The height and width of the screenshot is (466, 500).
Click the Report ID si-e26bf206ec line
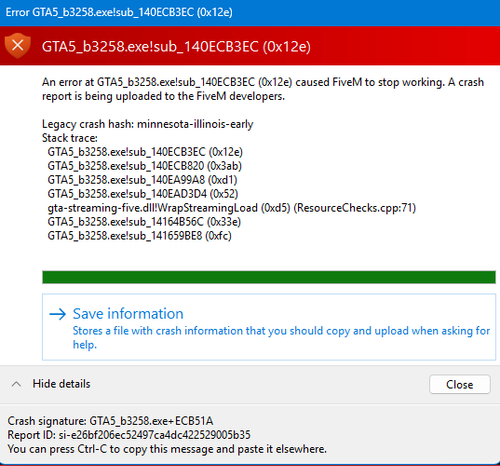(129, 435)
